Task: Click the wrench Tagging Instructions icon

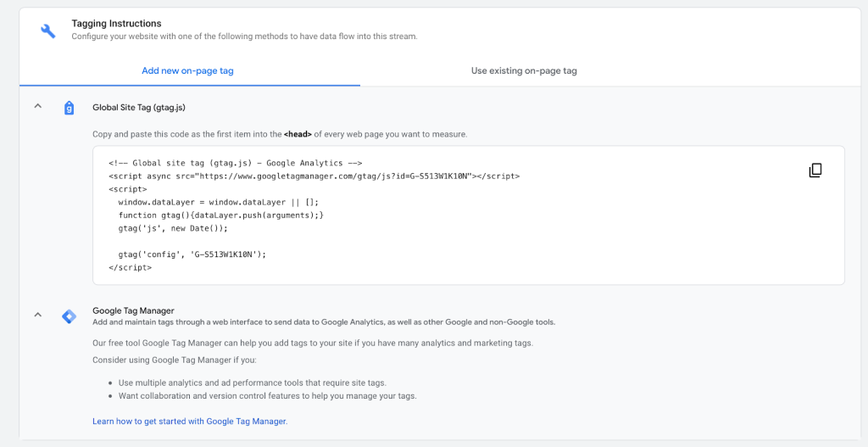Action: point(48,31)
